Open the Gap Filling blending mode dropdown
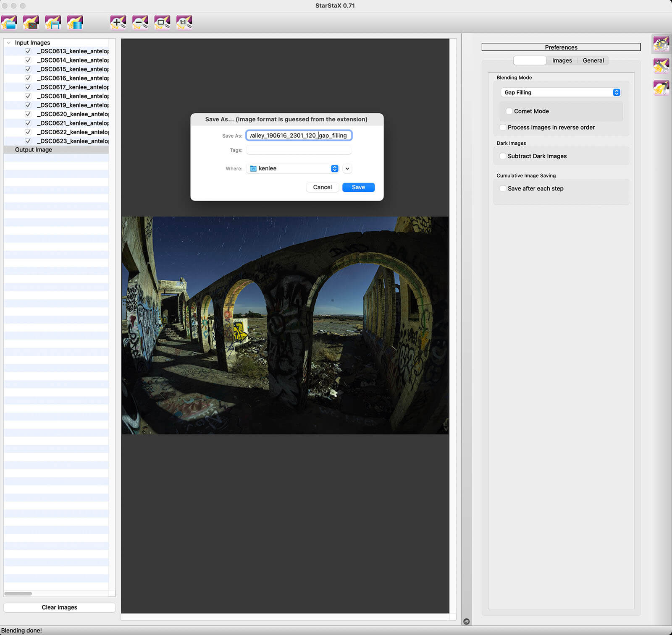 coord(560,92)
